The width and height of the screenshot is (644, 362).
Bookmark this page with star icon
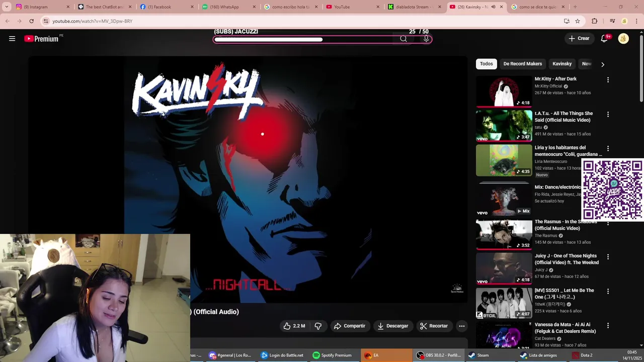point(578,21)
